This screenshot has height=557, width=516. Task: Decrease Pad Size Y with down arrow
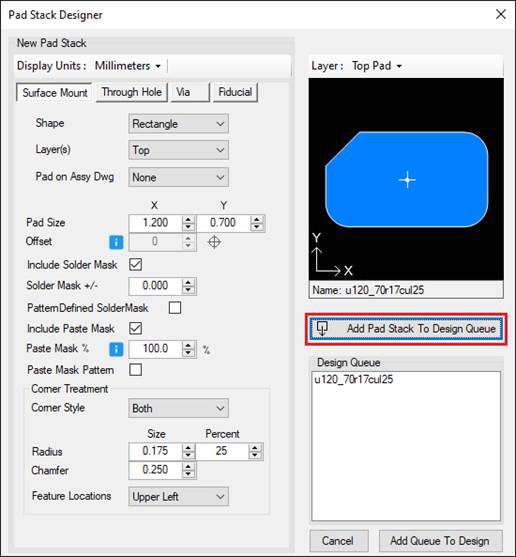(256, 227)
